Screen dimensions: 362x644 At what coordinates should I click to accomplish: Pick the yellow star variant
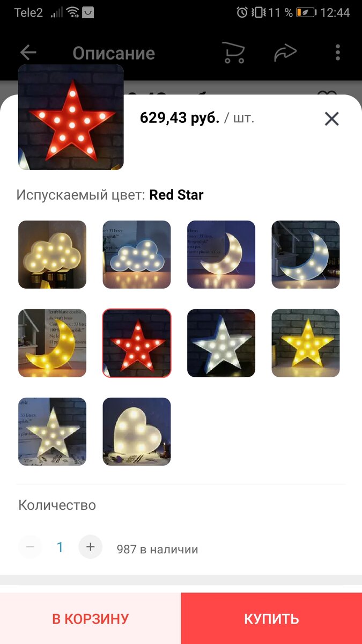[306, 343]
